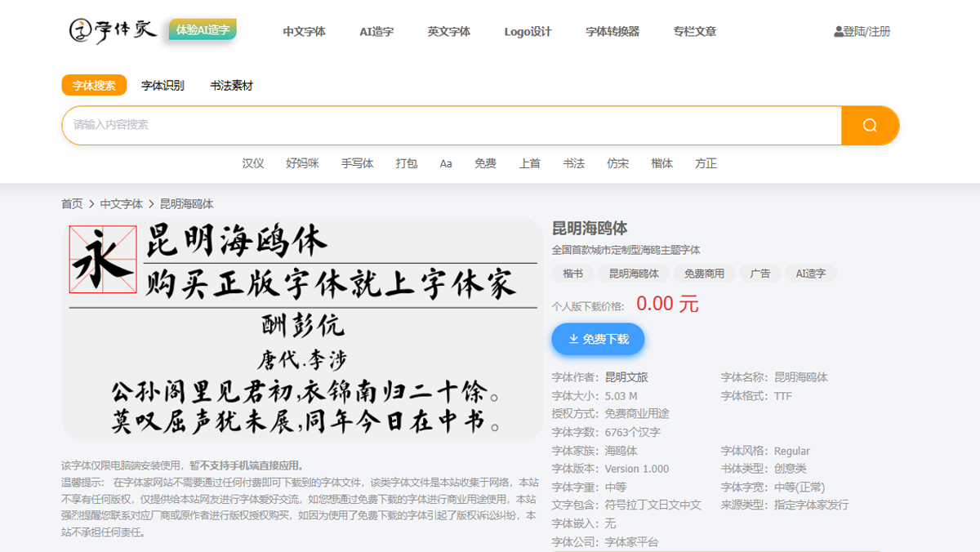This screenshot has width=980, height=552.
Task: Click the 好妈咪 hot keyword
Action: point(302,163)
